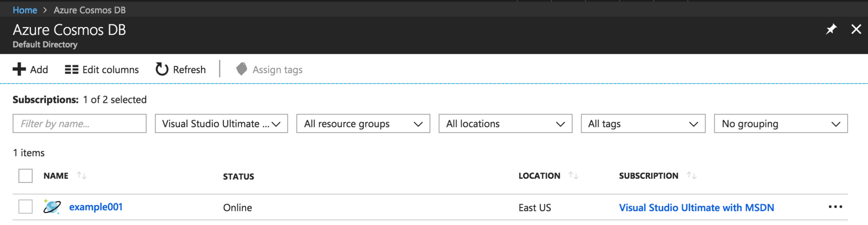Go to Home breadcrumb
Viewport: 868px width, 225px height.
pos(25,10)
